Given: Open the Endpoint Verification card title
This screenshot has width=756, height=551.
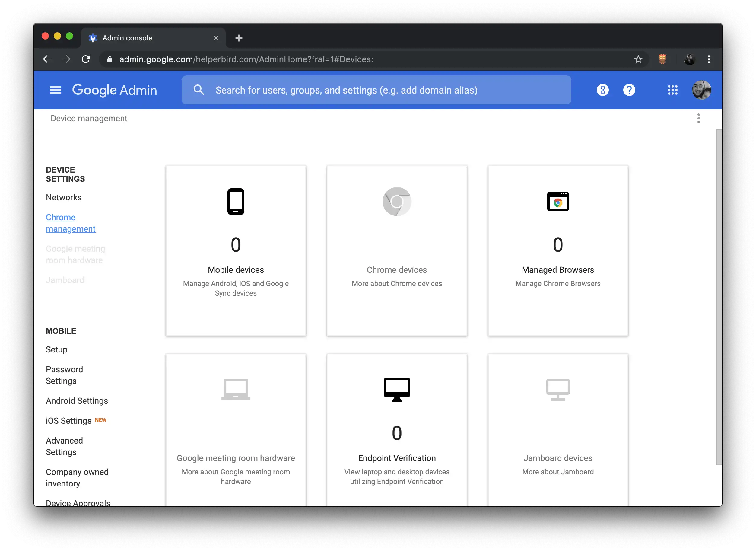Looking at the screenshot, I should point(396,458).
